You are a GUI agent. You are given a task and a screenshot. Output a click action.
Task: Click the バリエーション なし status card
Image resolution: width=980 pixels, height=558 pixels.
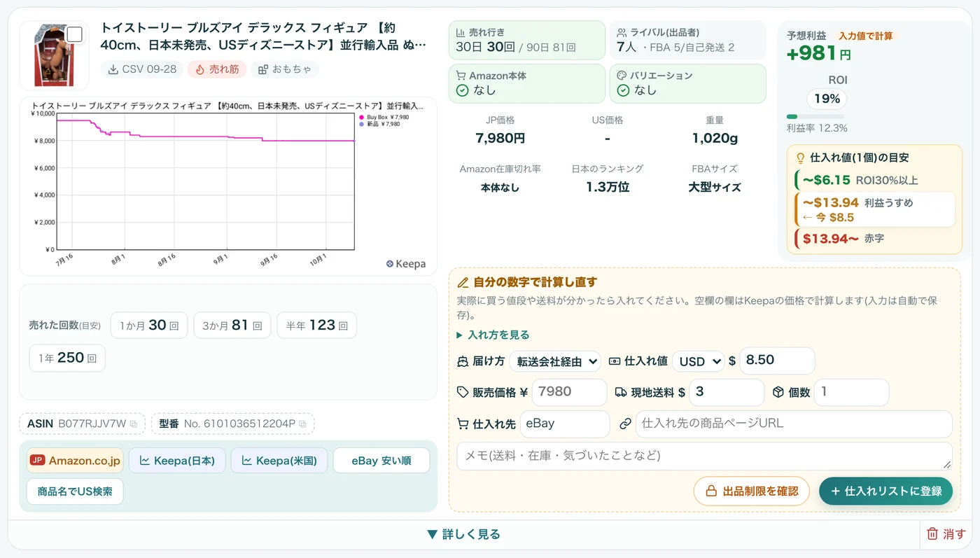click(688, 84)
